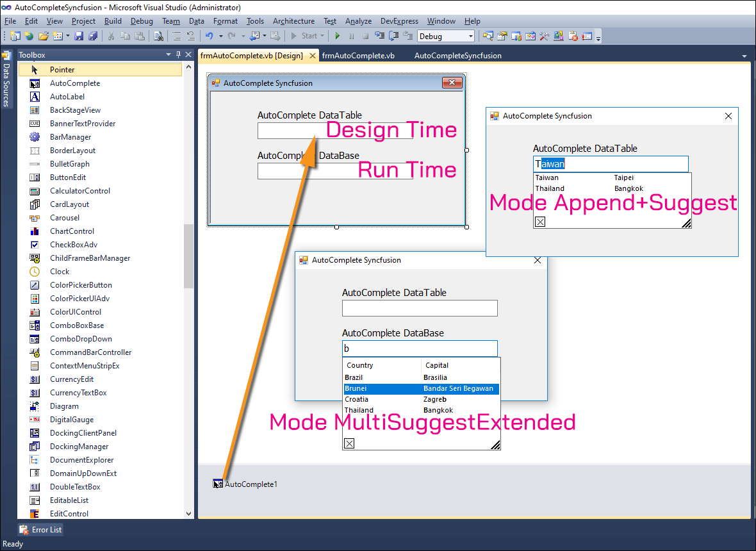Open Find in Files icon
This screenshot has width=756, height=551.
point(158,36)
